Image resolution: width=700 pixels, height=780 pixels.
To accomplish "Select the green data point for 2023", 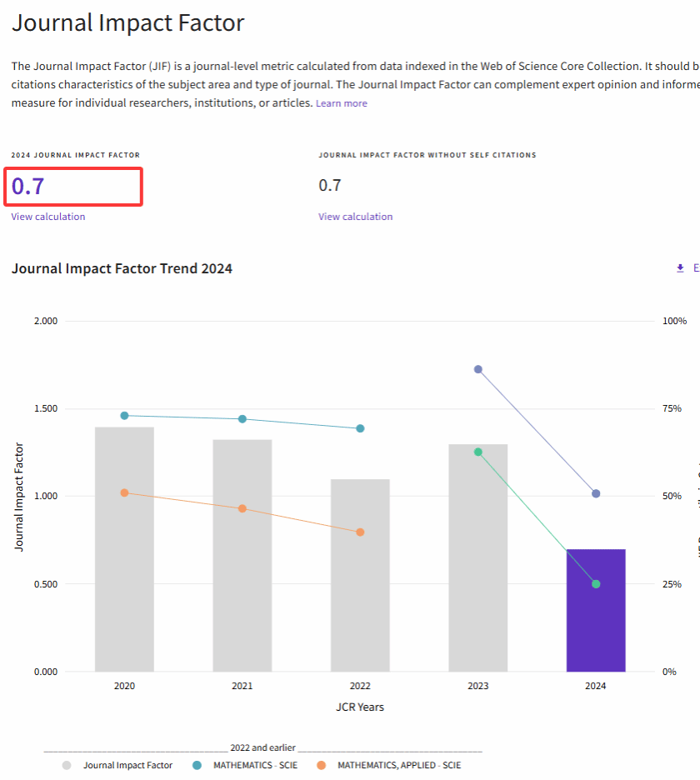I will tap(477, 452).
